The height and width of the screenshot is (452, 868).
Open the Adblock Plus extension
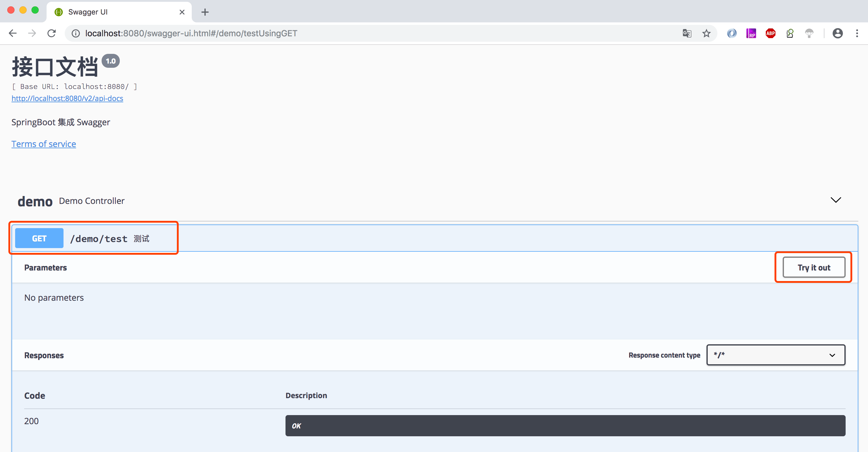click(770, 33)
